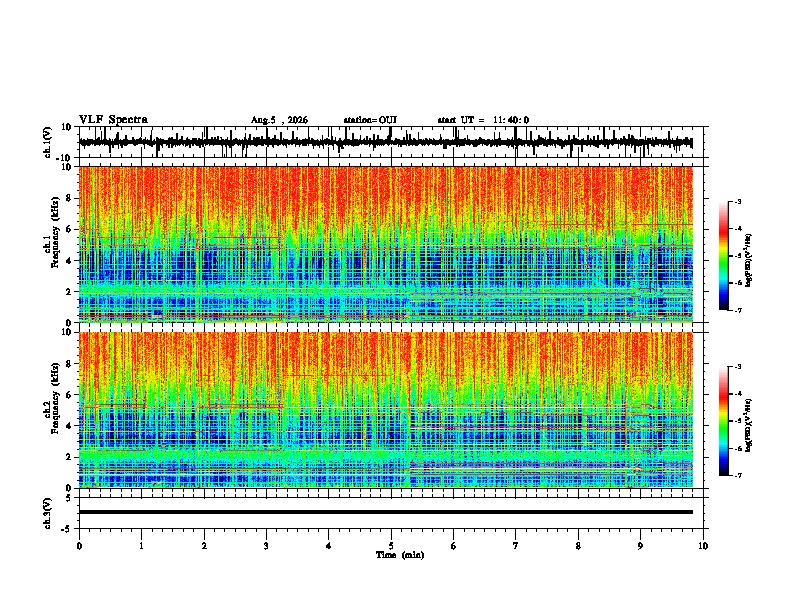
Task: Click the ch.2 PSD color scale bar
Action: tap(723, 421)
